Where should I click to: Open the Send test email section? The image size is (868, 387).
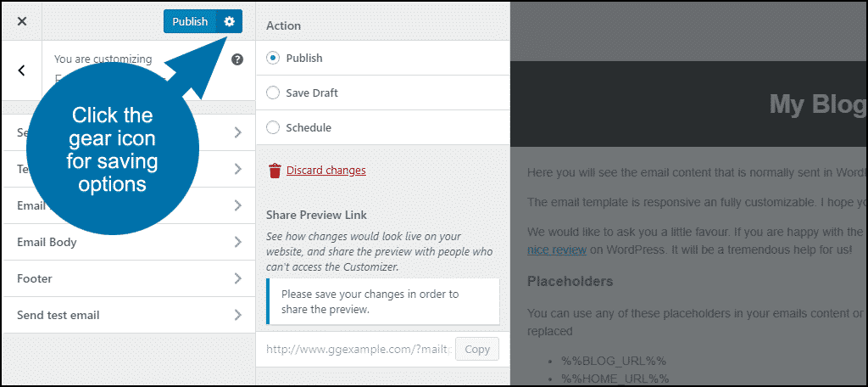pyautogui.click(x=129, y=315)
